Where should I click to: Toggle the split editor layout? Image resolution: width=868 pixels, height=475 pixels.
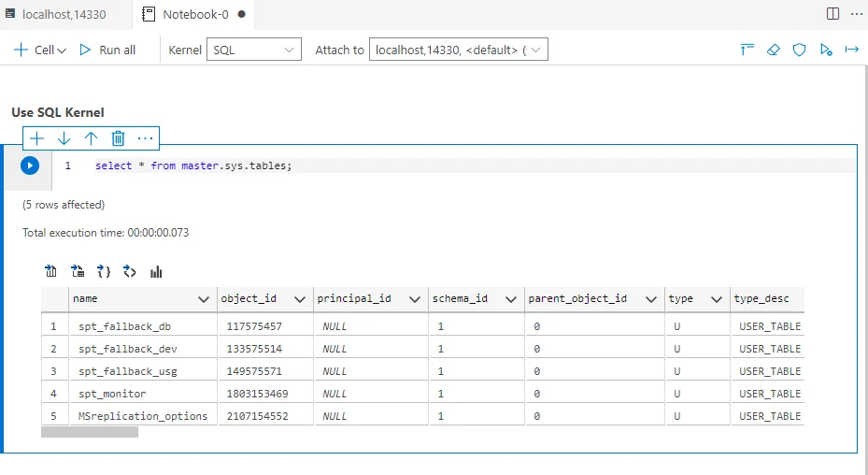click(832, 14)
